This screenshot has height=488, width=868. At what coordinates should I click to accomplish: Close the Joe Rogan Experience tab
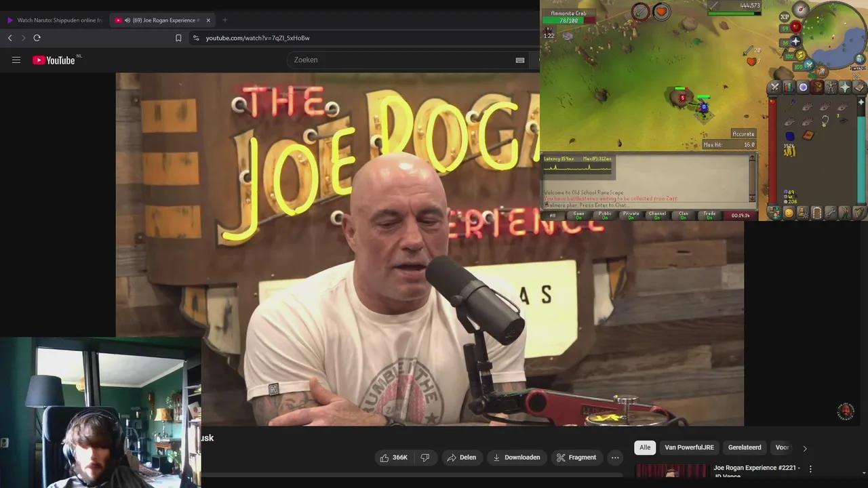(x=208, y=20)
